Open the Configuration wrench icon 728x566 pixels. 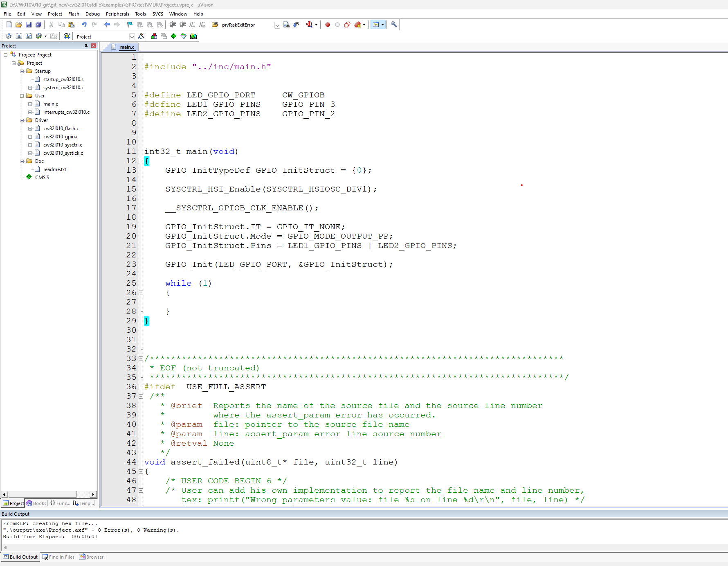tap(394, 25)
